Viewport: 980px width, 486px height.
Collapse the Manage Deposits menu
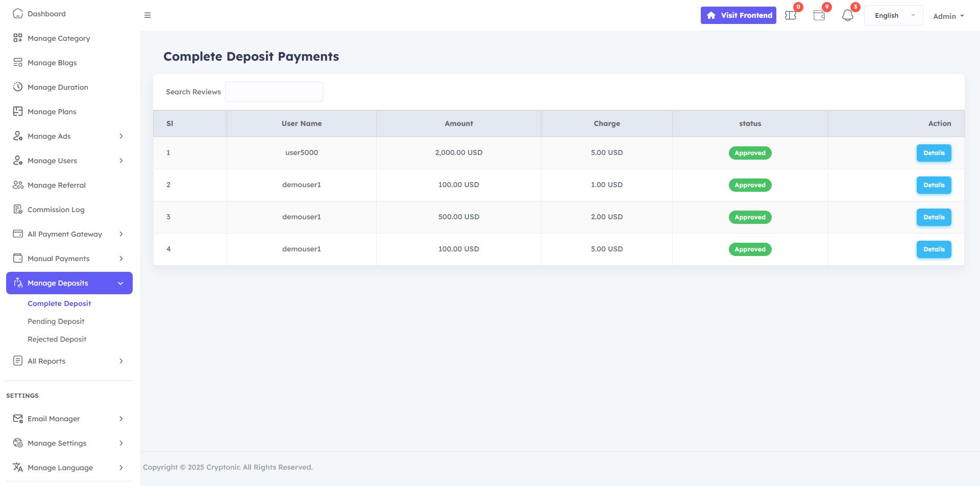(x=120, y=283)
